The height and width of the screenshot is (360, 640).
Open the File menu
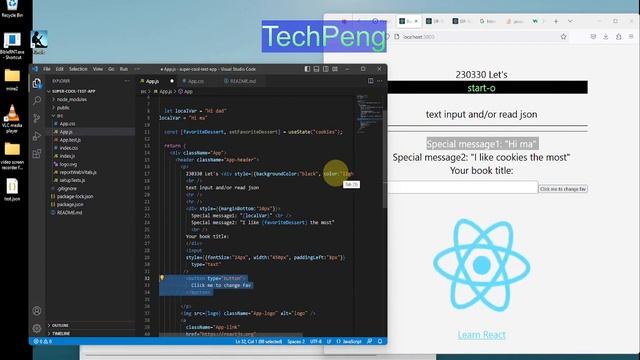point(47,69)
